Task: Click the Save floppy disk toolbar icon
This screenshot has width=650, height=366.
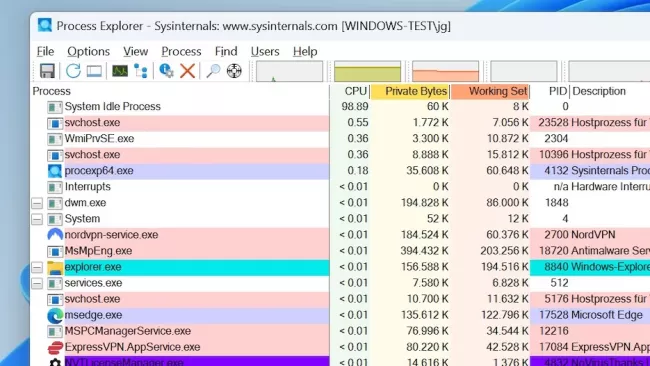Action: 47,71
